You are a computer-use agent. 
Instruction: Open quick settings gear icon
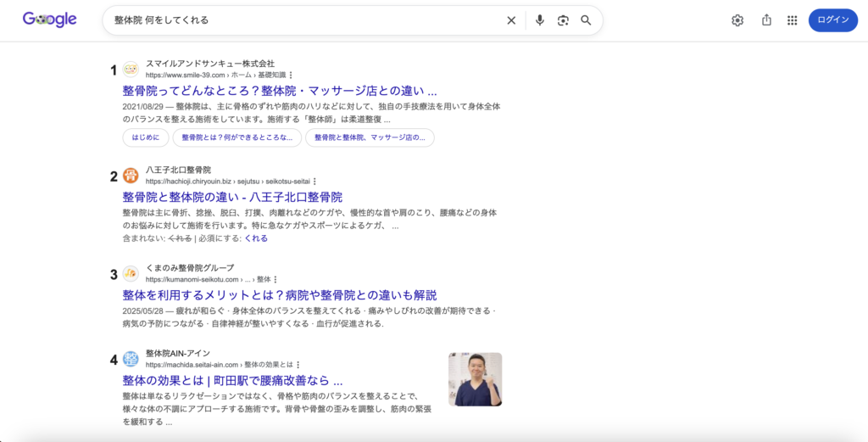(x=737, y=20)
